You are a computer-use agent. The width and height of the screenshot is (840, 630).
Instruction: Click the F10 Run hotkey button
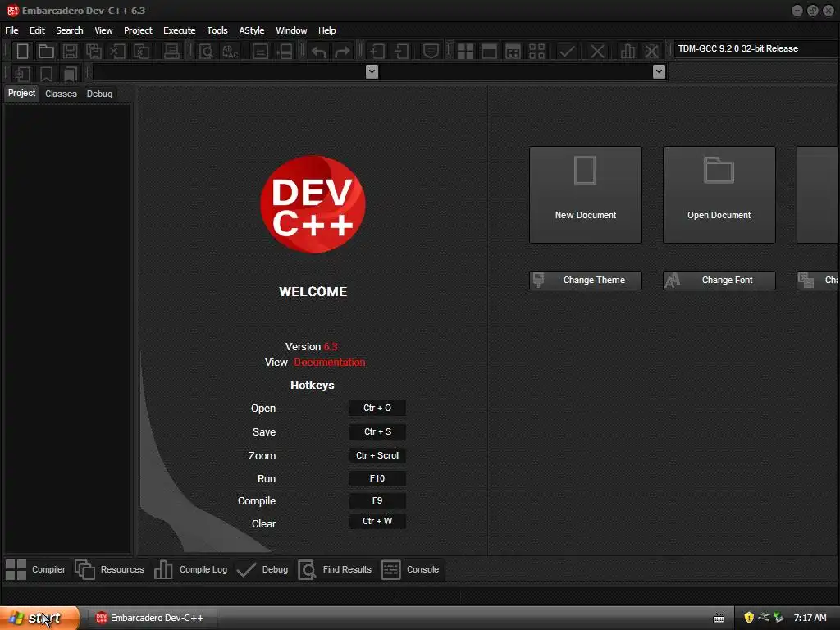click(x=377, y=478)
